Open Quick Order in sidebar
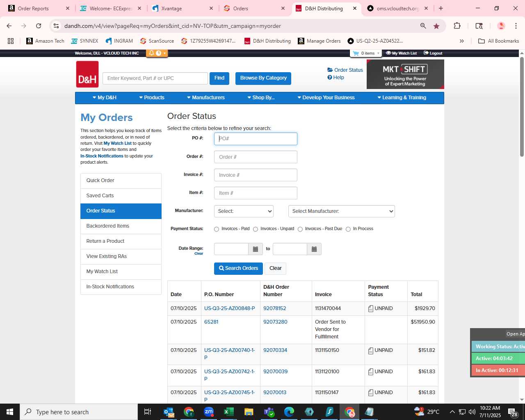Screen dimensions: 525x420 pyautogui.click(x=121, y=181)
